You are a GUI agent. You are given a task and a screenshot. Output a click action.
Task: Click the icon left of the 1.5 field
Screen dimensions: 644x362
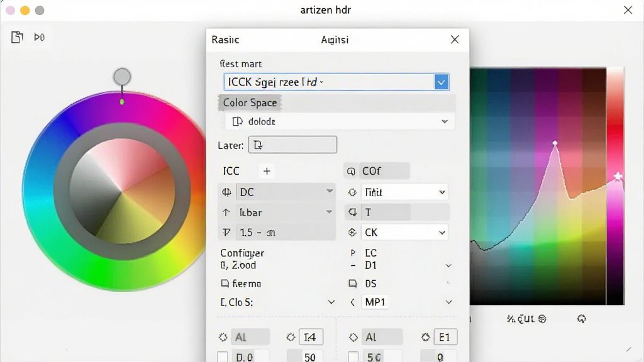[x=226, y=233]
